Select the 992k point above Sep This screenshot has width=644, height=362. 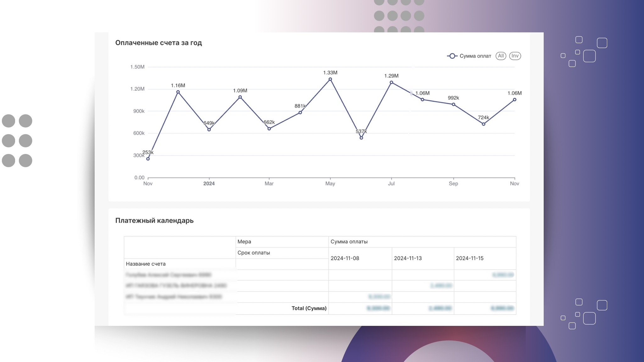click(x=453, y=104)
